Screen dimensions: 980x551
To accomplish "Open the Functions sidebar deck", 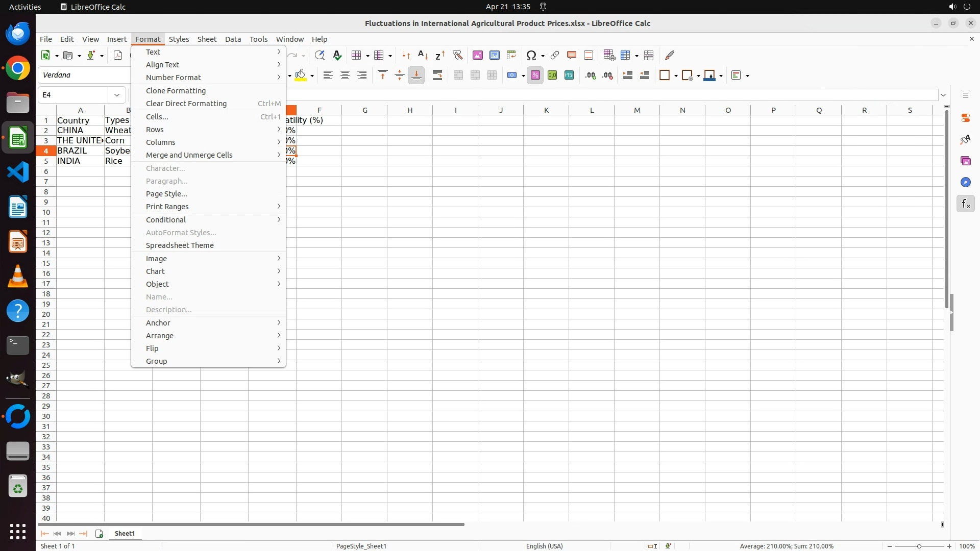I will [965, 204].
